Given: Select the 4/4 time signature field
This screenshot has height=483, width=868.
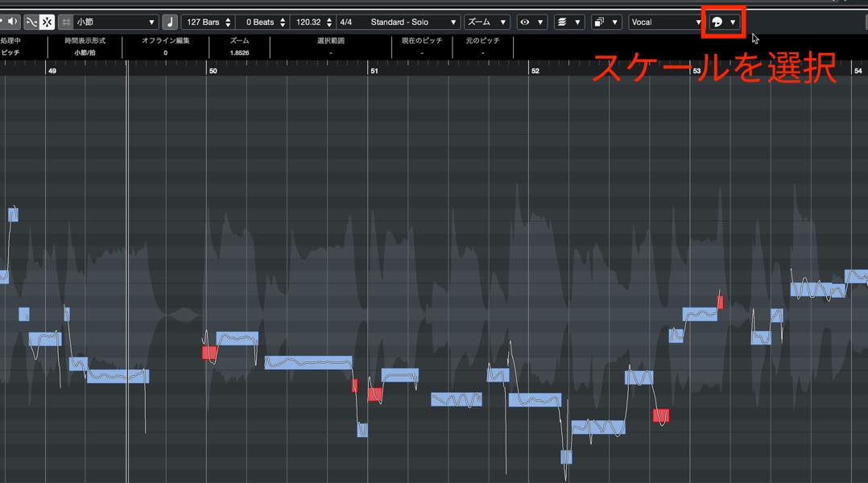Looking at the screenshot, I should click(x=346, y=22).
